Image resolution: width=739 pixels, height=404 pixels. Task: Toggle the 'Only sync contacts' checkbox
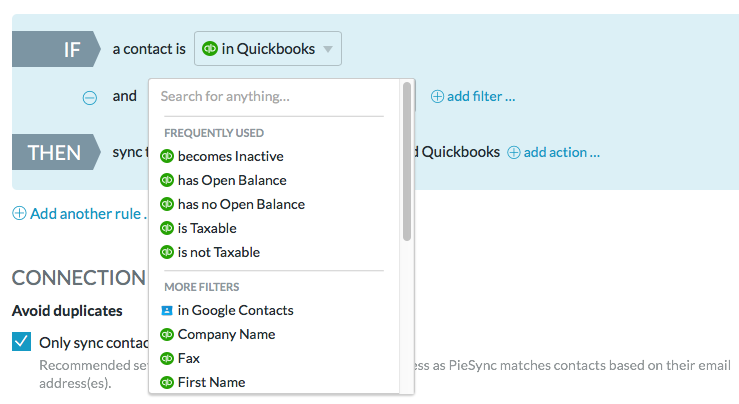click(22, 341)
